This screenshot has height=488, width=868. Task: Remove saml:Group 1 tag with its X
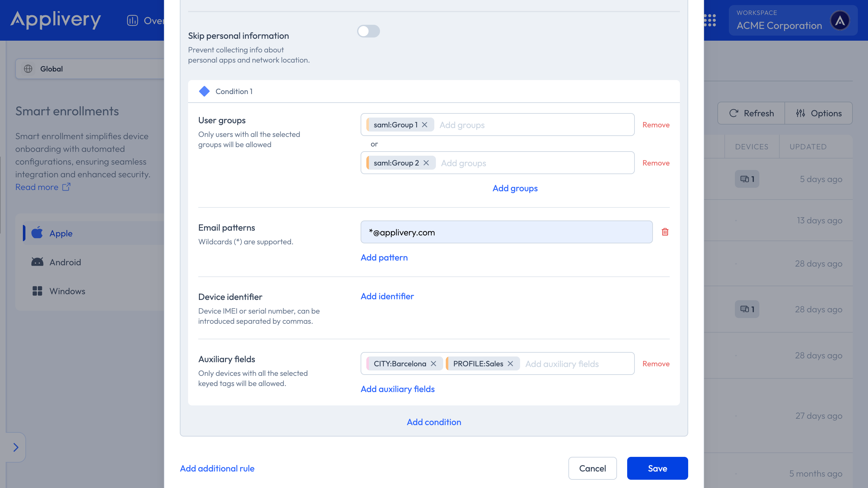click(424, 125)
